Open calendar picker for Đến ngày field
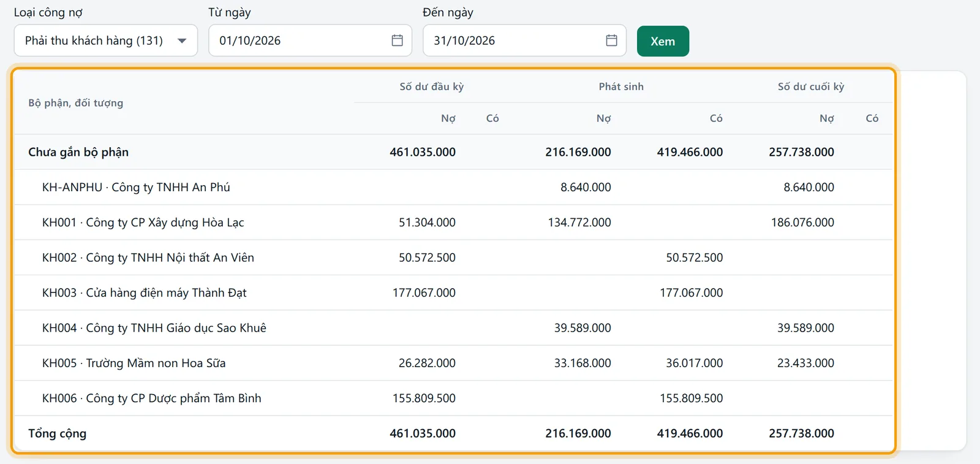 point(611,40)
